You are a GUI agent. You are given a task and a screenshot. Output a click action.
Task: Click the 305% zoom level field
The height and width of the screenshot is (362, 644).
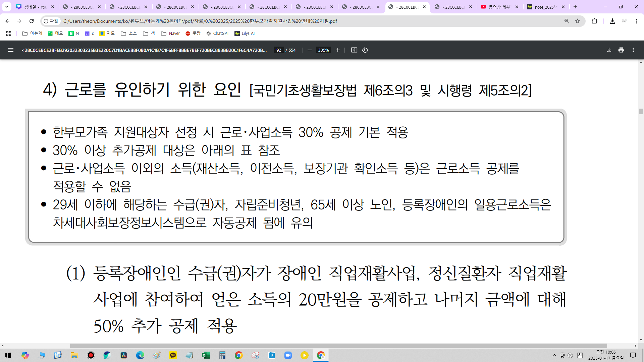point(323,50)
